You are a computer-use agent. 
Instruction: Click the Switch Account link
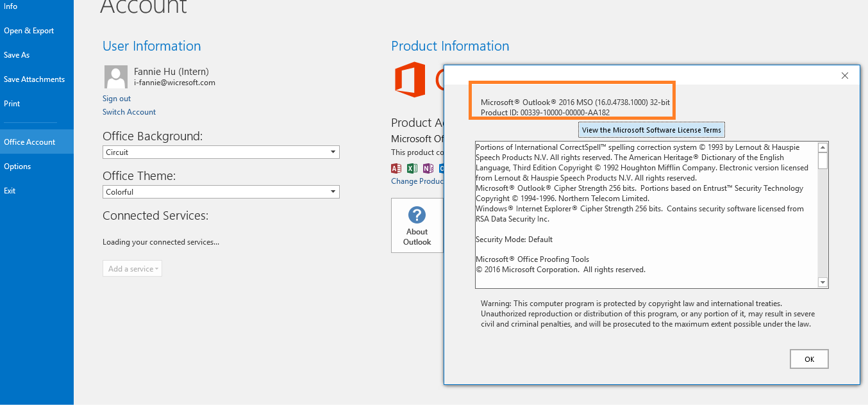[x=129, y=112]
